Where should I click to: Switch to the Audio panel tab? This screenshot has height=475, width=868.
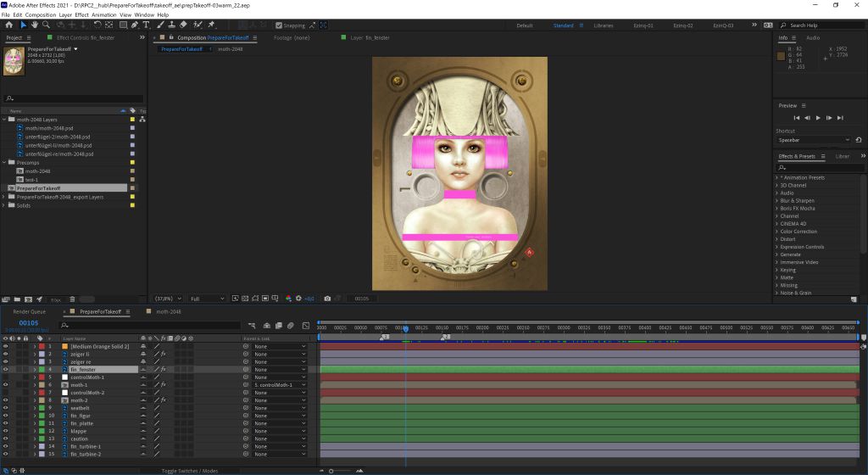coord(813,38)
